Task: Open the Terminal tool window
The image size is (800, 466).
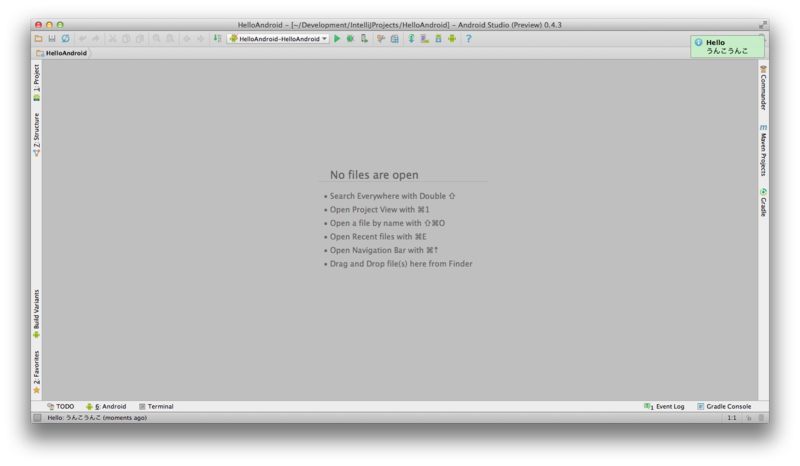Action: pos(156,406)
